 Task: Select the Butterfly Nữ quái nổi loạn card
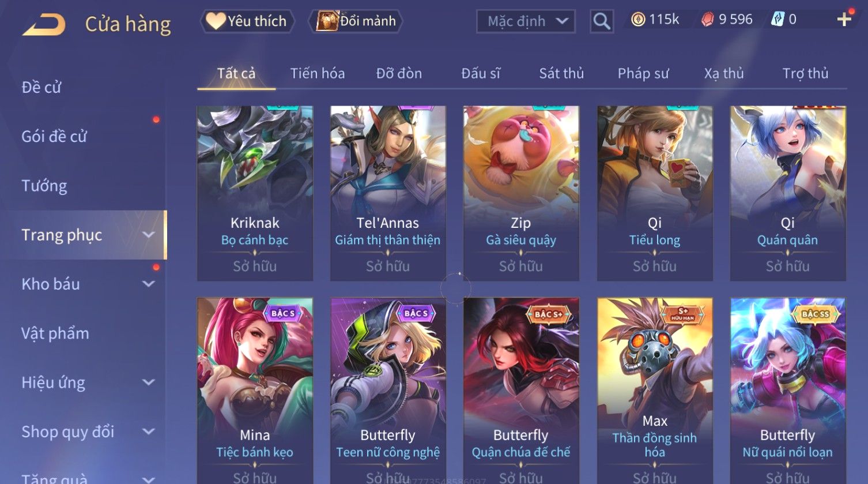click(787, 391)
